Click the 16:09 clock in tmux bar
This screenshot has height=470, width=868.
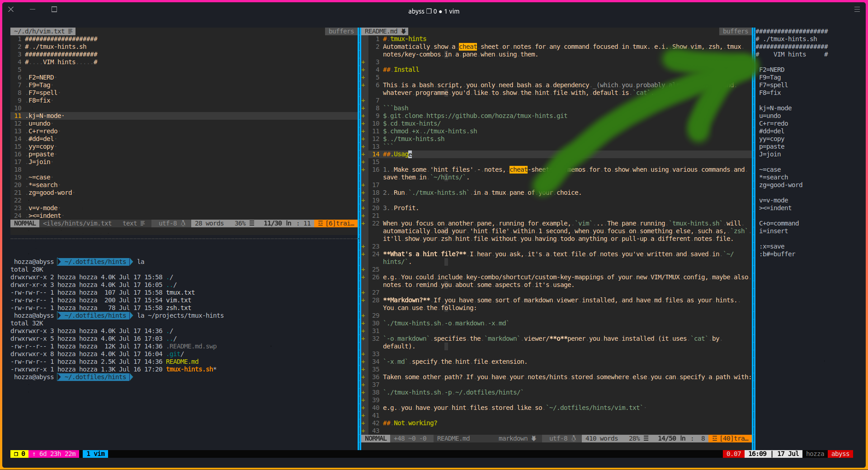(x=757, y=454)
